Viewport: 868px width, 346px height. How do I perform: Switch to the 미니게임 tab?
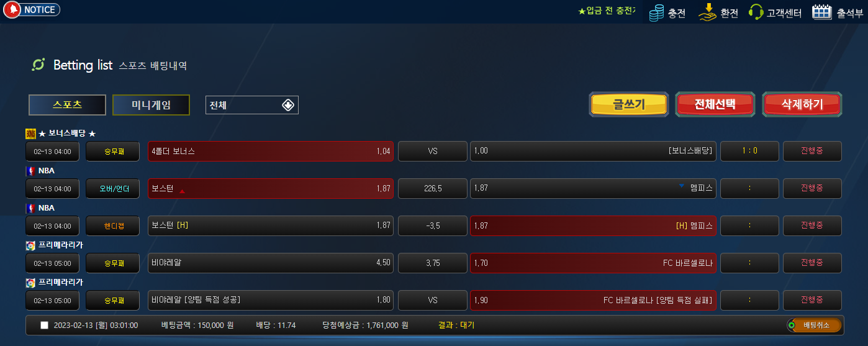click(151, 105)
